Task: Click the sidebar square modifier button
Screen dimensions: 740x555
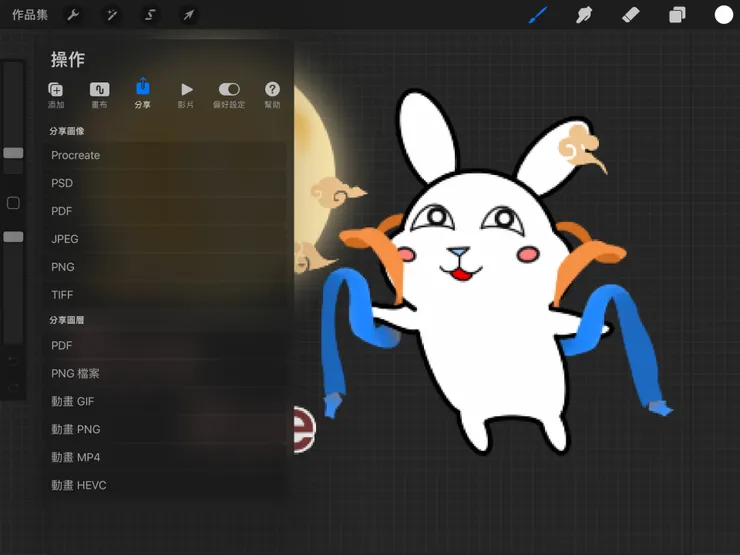Action: [13, 204]
